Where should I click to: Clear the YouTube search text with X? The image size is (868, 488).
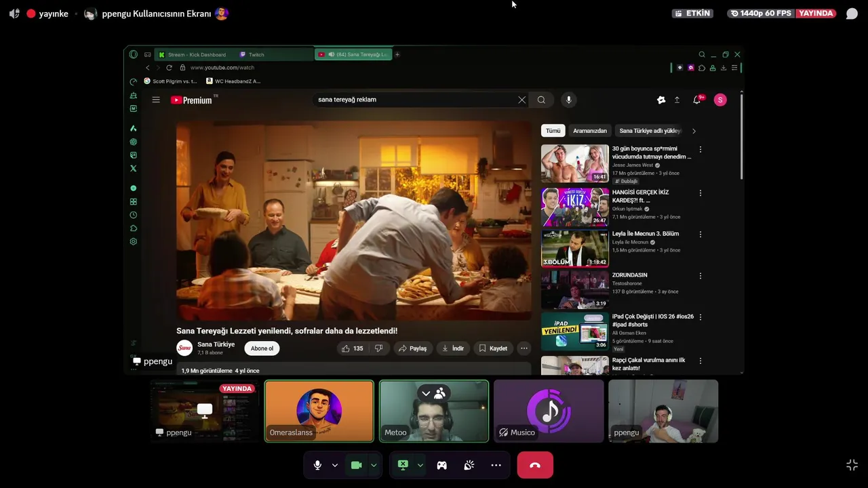(x=522, y=100)
